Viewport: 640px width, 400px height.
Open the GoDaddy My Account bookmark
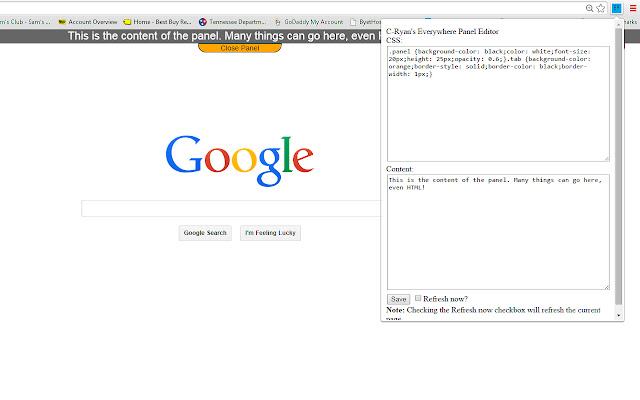309,22
